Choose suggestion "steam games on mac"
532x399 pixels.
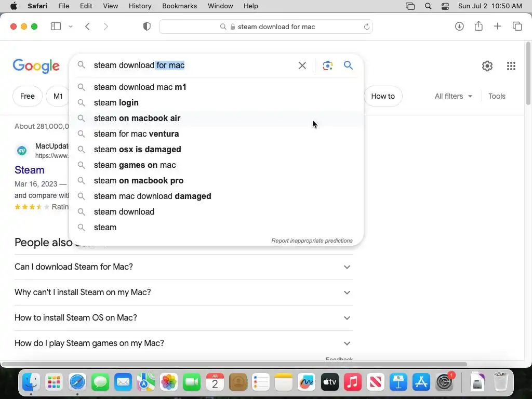click(x=216, y=165)
